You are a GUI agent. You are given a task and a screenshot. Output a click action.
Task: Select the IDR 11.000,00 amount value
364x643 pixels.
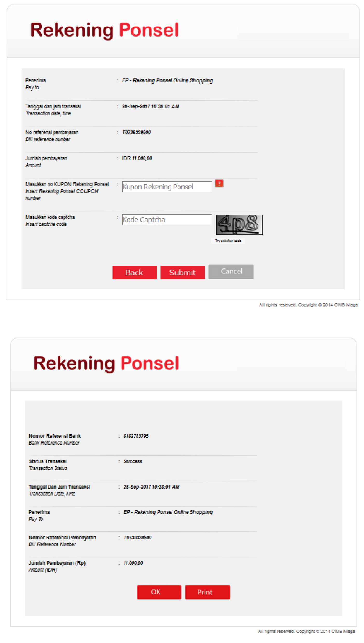point(137,158)
